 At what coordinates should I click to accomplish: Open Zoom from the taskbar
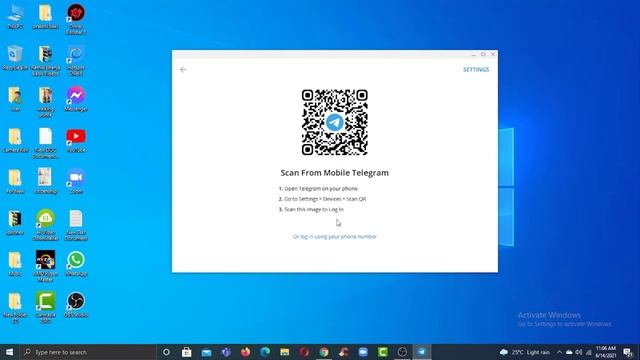(363, 352)
